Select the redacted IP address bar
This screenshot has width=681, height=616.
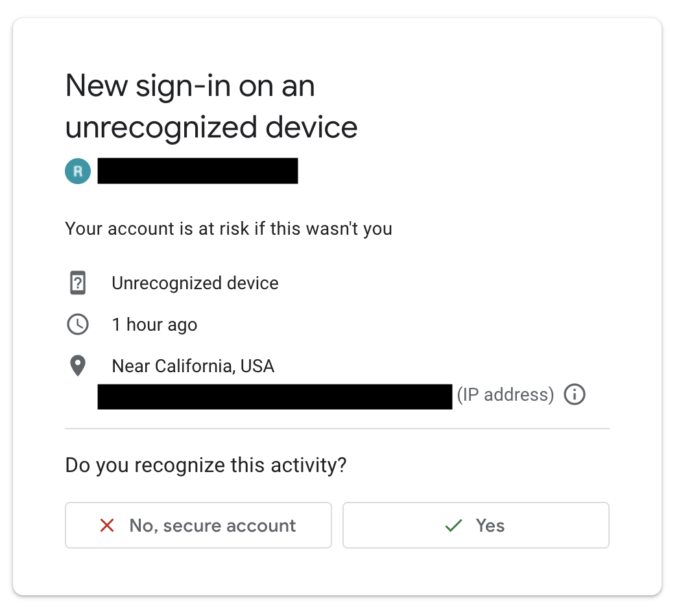point(275,396)
